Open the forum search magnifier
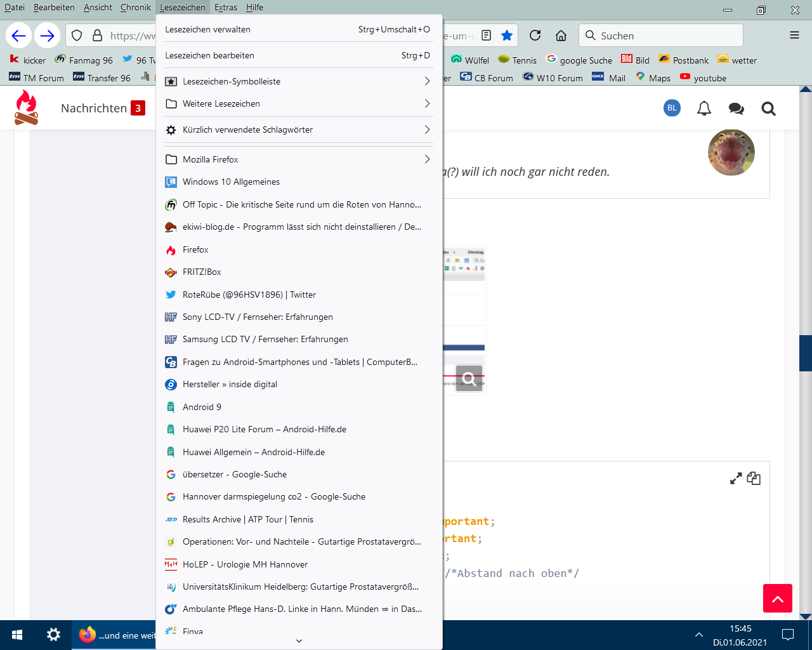The image size is (812, 650). point(769,109)
